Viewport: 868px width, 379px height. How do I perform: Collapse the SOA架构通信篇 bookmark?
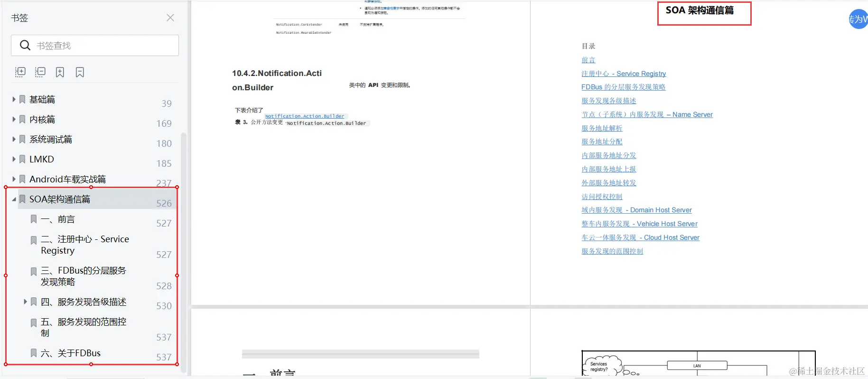(x=14, y=199)
